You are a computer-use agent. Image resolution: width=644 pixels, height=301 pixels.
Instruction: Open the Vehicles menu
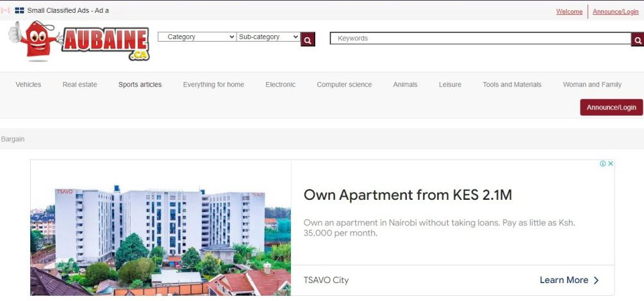coord(28,85)
